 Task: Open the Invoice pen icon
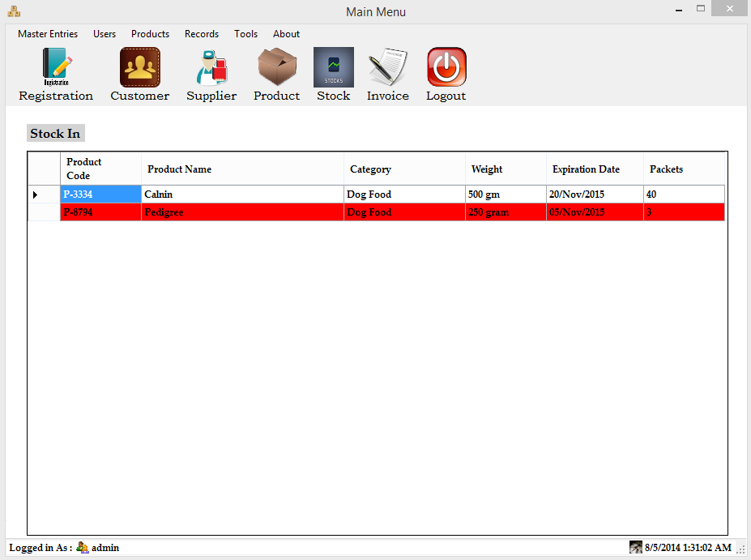387,67
